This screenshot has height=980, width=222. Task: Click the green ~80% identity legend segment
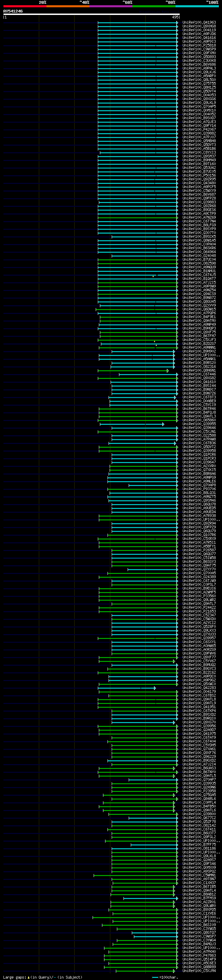[154, 6]
